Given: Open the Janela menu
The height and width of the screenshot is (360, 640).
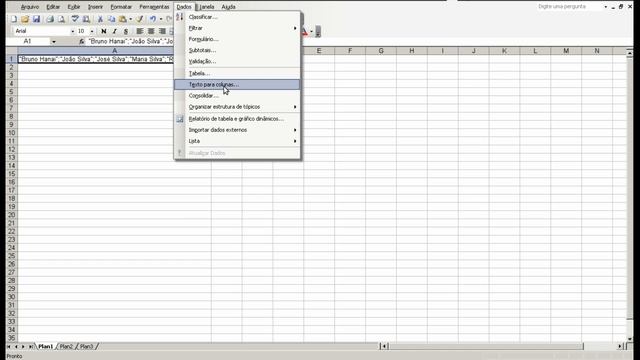Looking at the screenshot, I should click(207, 7).
